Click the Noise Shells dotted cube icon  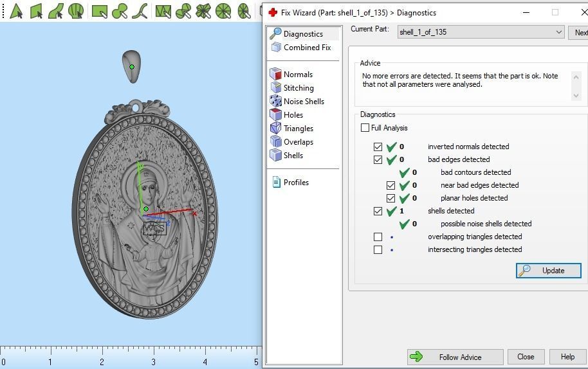(275, 101)
